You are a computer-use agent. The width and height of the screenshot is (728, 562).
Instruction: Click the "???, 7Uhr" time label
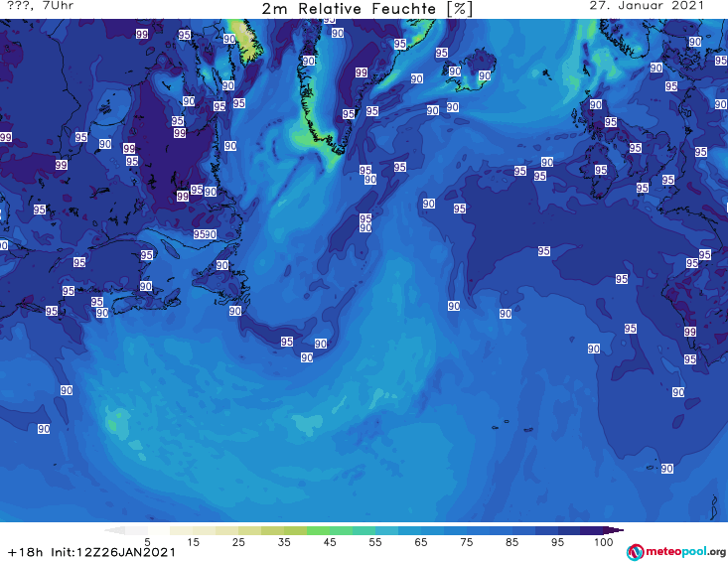(40, 6)
